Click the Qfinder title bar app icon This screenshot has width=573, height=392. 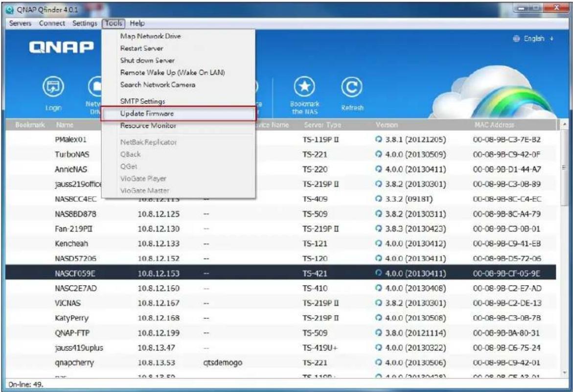pos(10,9)
